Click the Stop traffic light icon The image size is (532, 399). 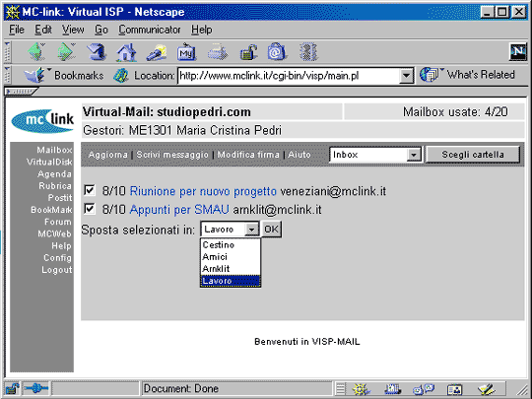pyautogui.click(x=308, y=52)
